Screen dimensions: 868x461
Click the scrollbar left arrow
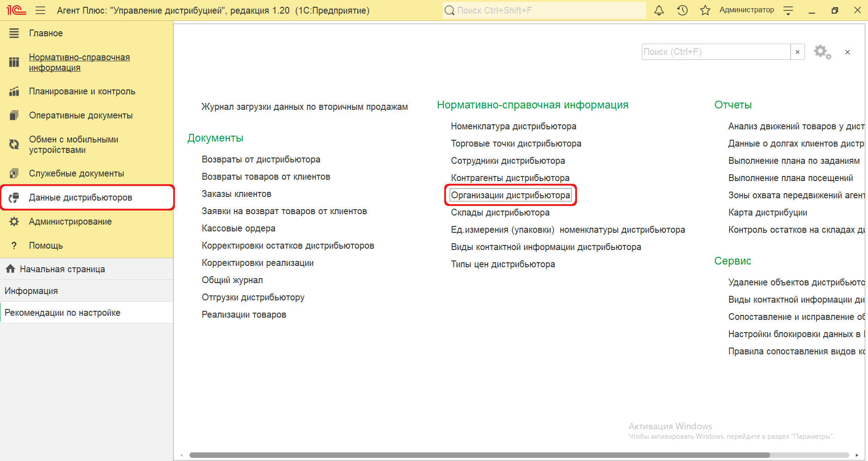pyautogui.click(x=181, y=455)
